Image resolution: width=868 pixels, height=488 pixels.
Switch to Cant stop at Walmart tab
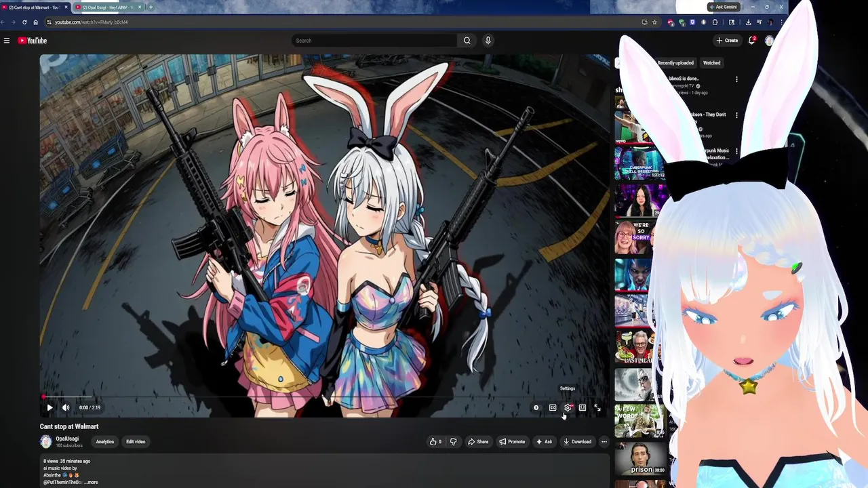(x=34, y=7)
